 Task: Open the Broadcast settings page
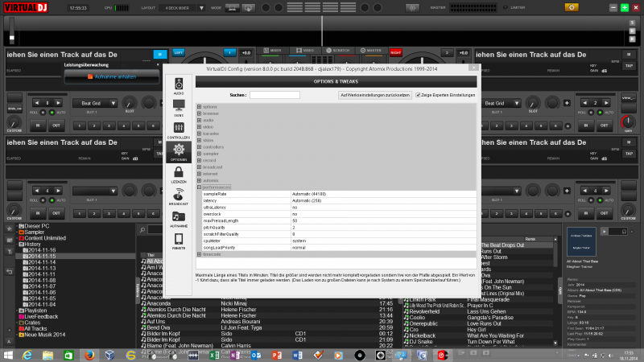coord(179,196)
